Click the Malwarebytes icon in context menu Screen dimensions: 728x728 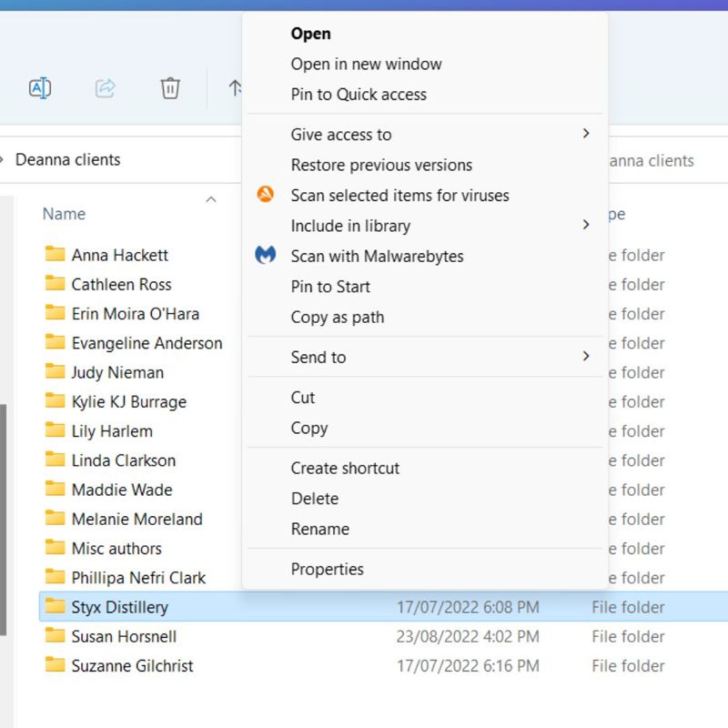[x=265, y=256]
